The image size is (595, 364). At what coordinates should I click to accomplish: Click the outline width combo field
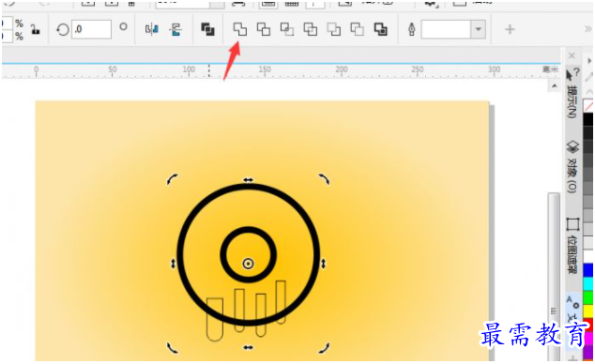click(447, 29)
